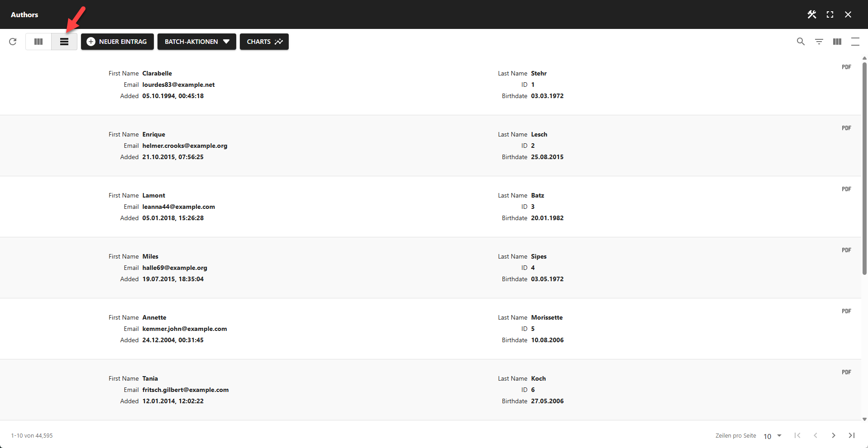
Task: Enter fullscreen mode
Action: coord(830,14)
